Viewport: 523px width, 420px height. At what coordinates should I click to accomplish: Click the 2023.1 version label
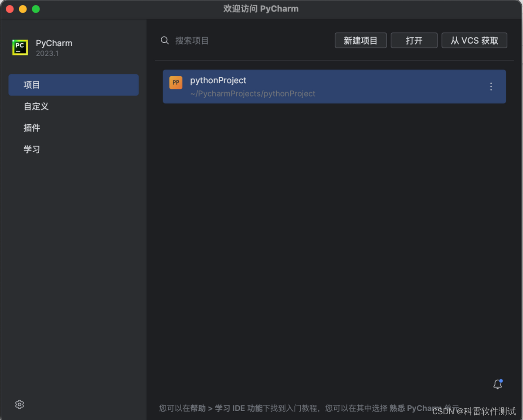(47, 54)
